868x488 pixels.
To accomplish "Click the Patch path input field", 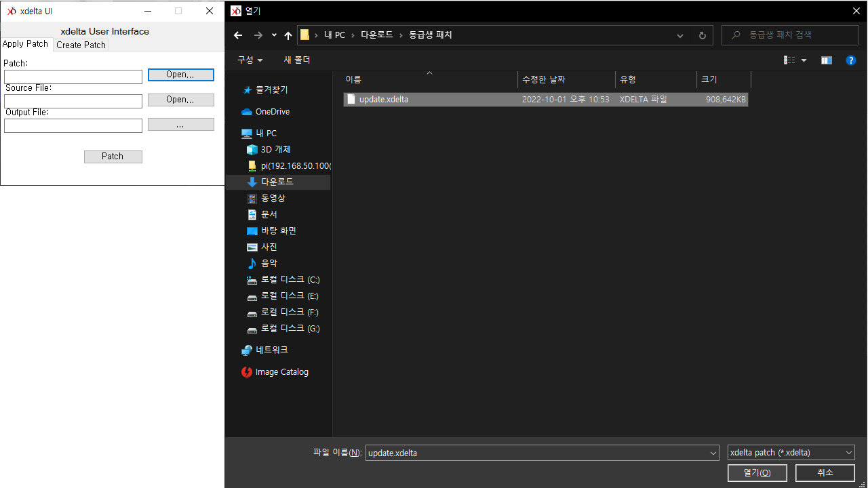I will click(x=73, y=77).
